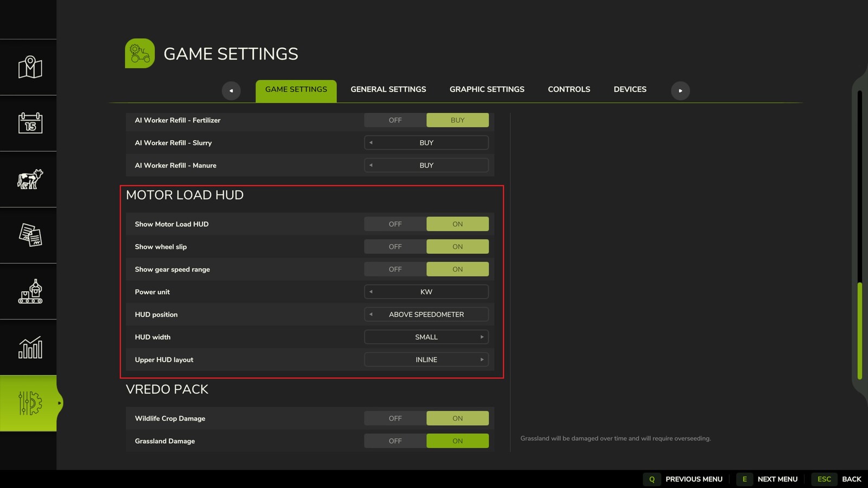868x488 pixels.
Task: Turn Wildlife Crop Damage off
Action: 395,419
